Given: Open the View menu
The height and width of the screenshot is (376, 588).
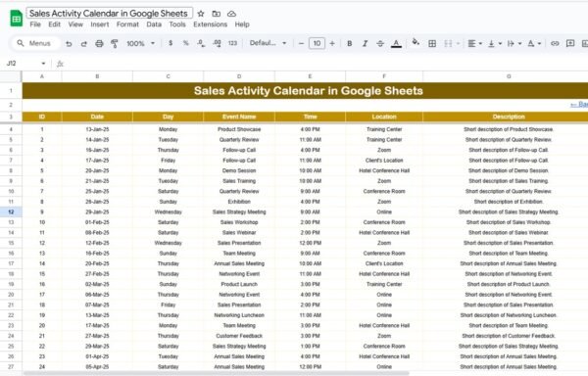Looking at the screenshot, I should tap(75, 24).
